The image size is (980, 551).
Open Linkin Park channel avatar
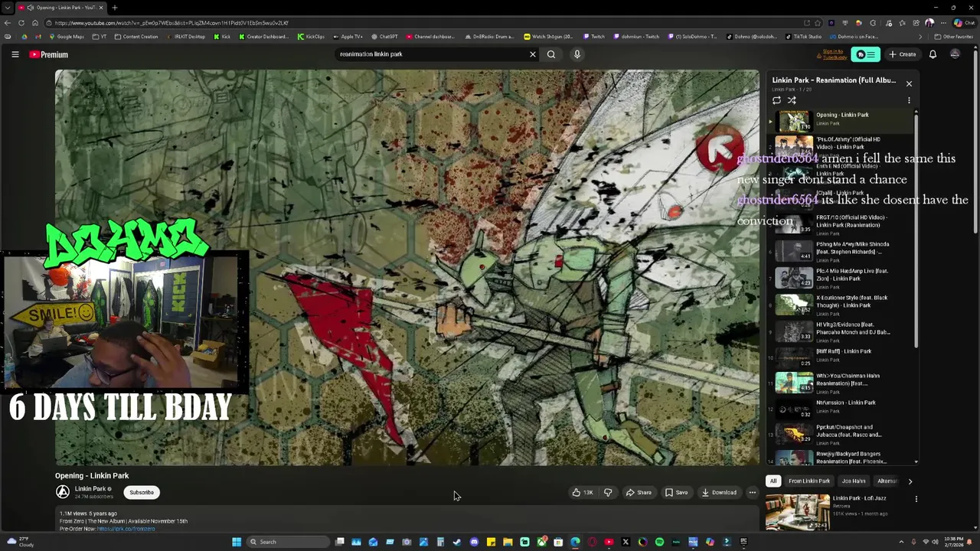pyautogui.click(x=63, y=492)
